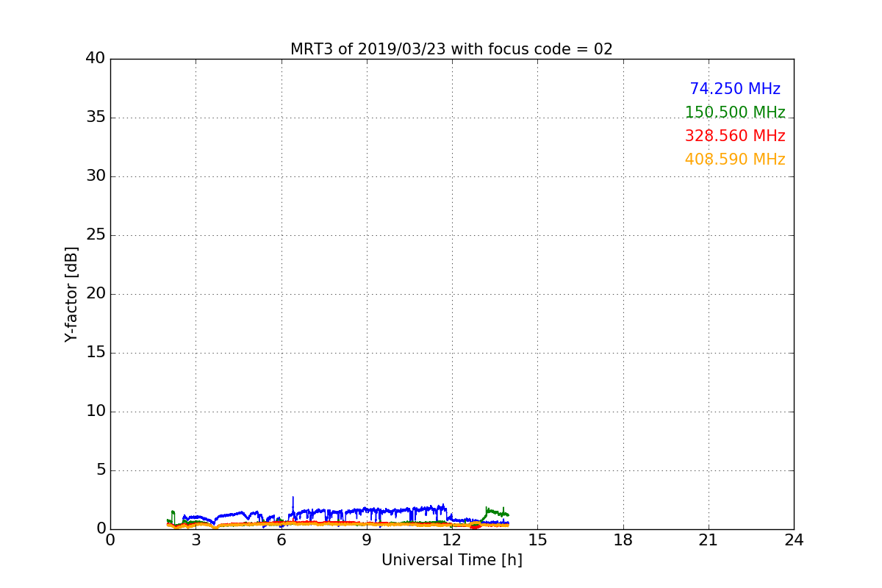882x588 pixels.
Task: Click y-axis tick label 30
Action: pos(96,176)
